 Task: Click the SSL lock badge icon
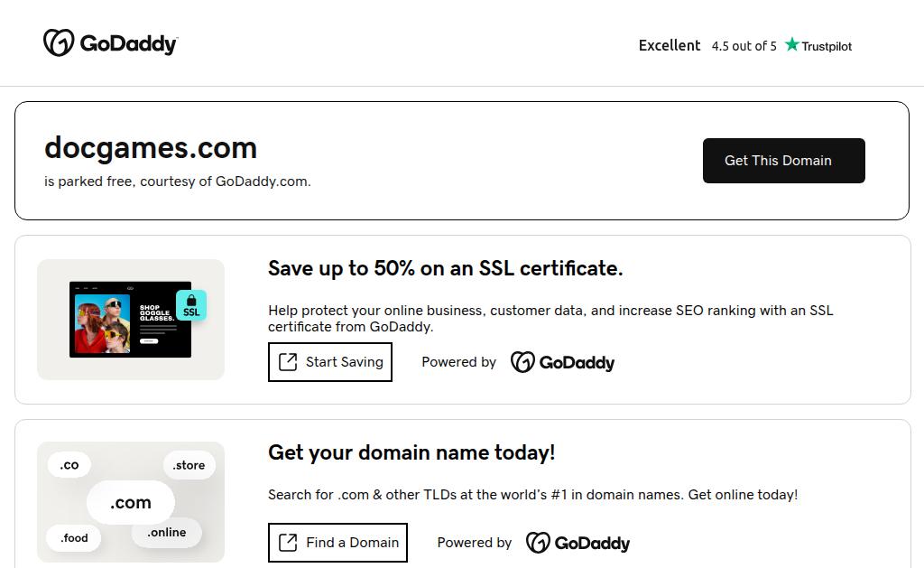click(x=191, y=305)
